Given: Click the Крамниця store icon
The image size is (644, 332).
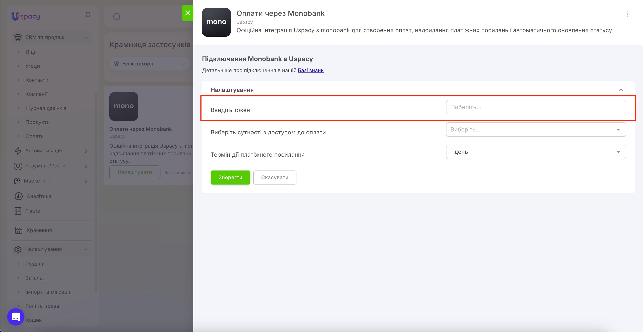Looking at the screenshot, I should tap(19, 230).
